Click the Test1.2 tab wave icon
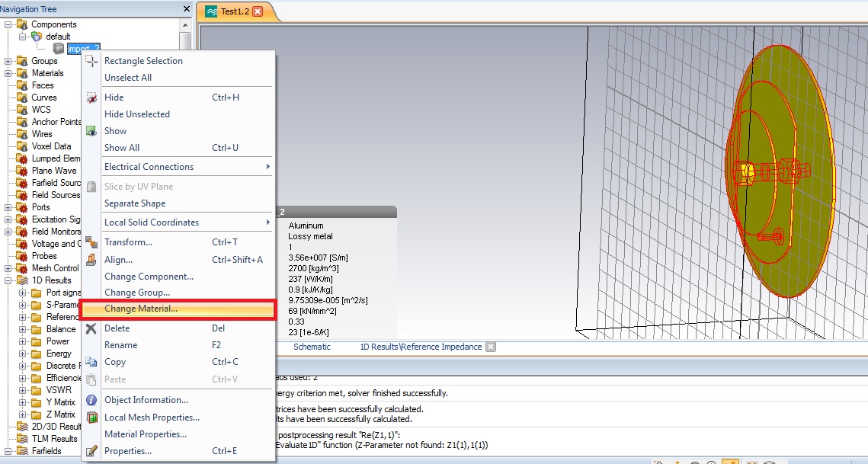This screenshot has width=868, height=464. click(x=211, y=11)
